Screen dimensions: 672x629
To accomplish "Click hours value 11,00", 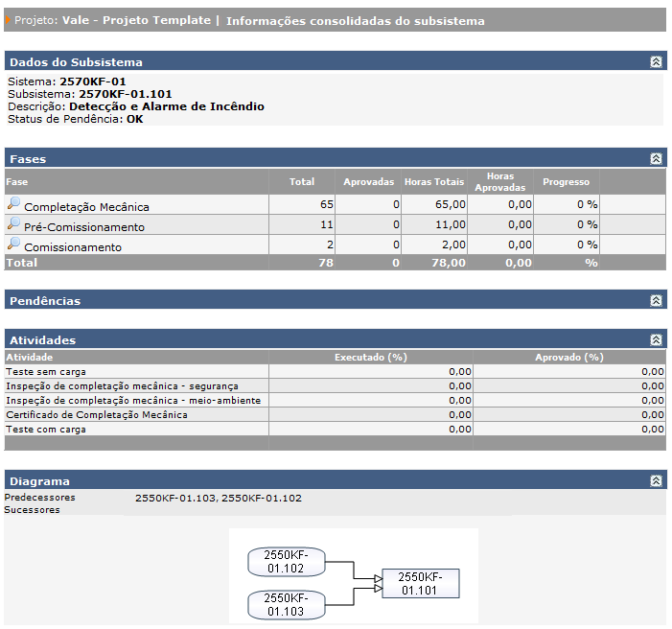I will pyautogui.click(x=451, y=224).
